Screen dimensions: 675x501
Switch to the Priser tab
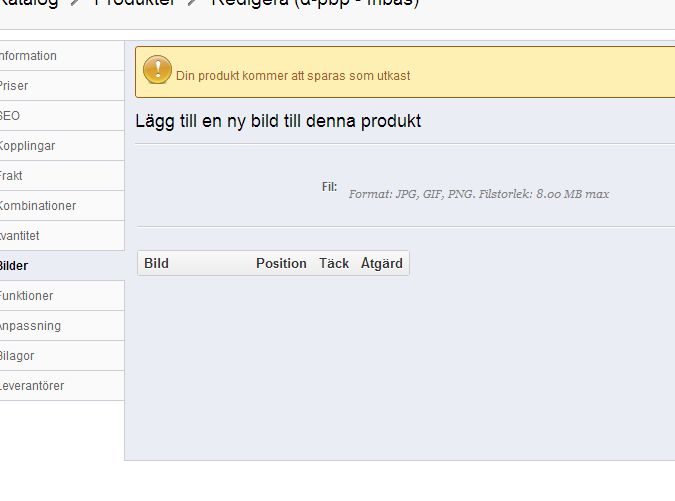click(x=15, y=86)
